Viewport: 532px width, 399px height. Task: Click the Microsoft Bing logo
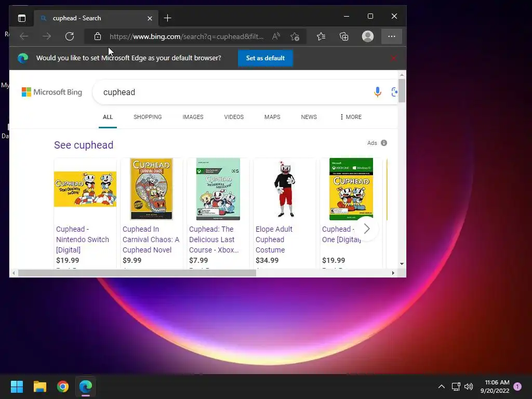(52, 92)
